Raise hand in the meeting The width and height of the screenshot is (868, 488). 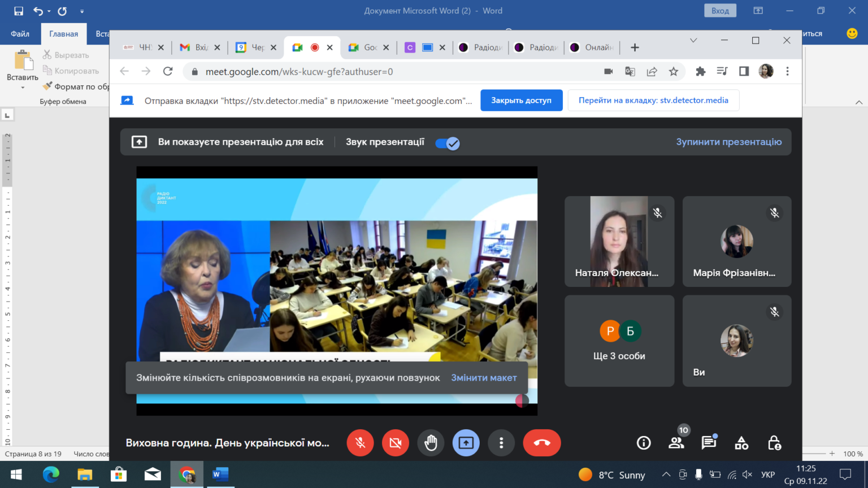coord(431,443)
